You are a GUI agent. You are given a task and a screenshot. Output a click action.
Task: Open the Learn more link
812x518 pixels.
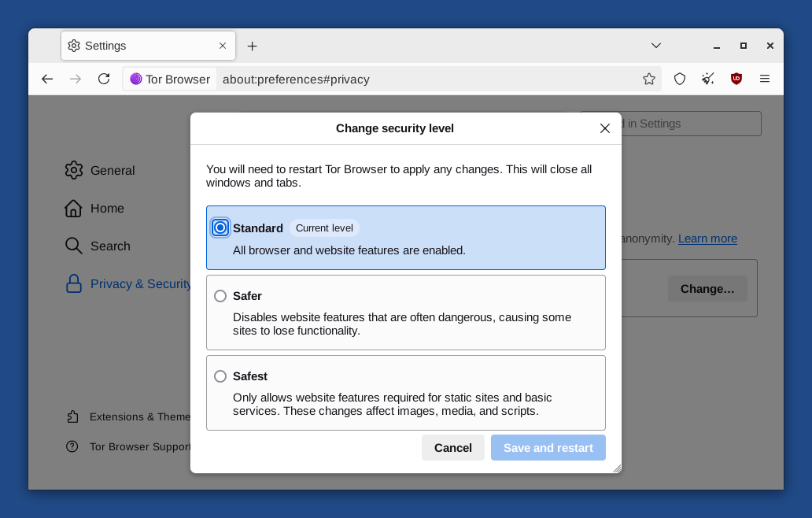coord(707,239)
